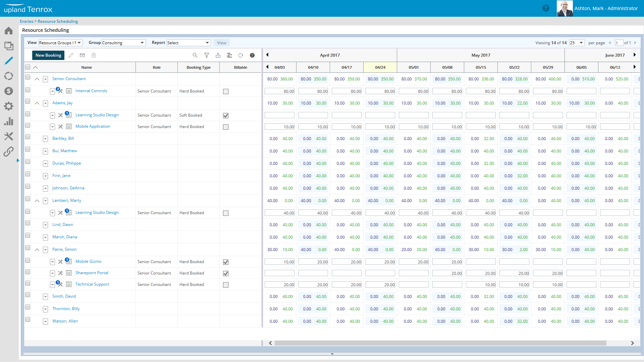Click the New Booking button
Screen dimensions: 644x362
click(48, 55)
